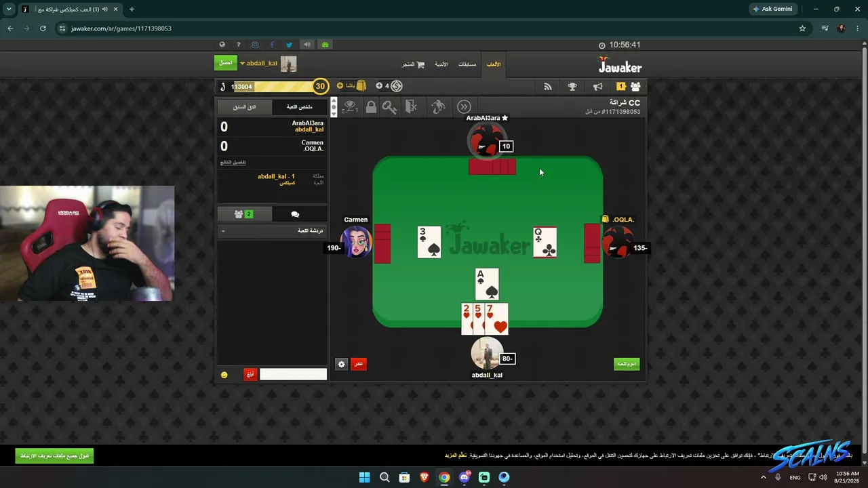This screenshot has width=868, height=488.
Task: Mute game sound with speaker icon
Action: pyautogui.click(x=307, y=45)
